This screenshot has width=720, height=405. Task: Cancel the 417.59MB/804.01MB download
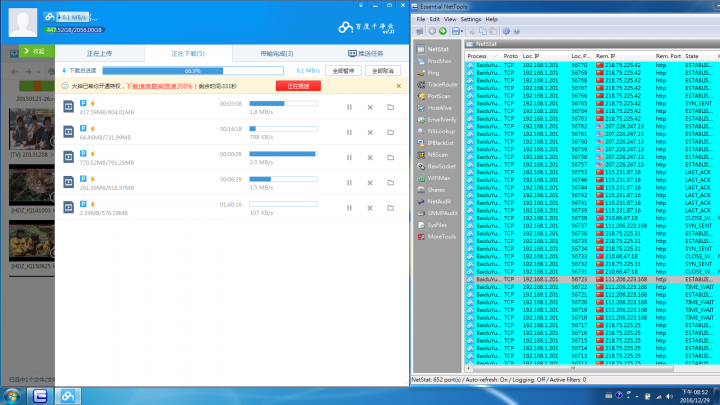click(370, 107)
